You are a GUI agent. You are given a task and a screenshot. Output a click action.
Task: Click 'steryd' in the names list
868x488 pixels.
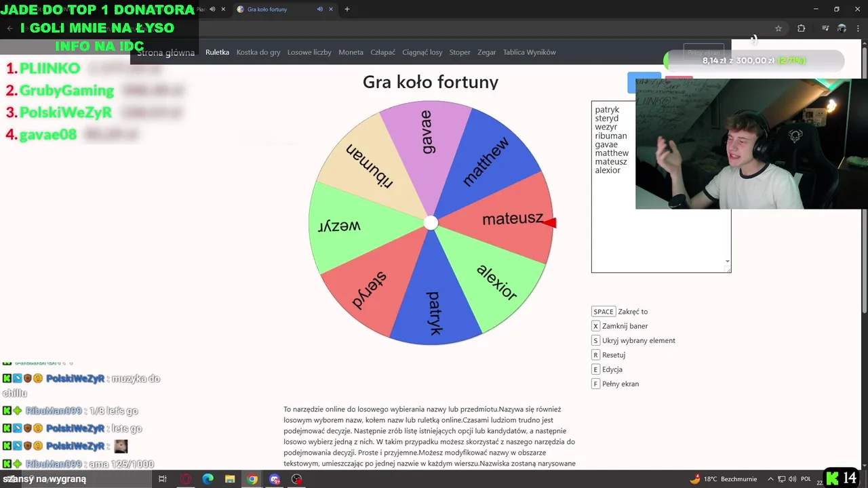(x=607, y=119)
